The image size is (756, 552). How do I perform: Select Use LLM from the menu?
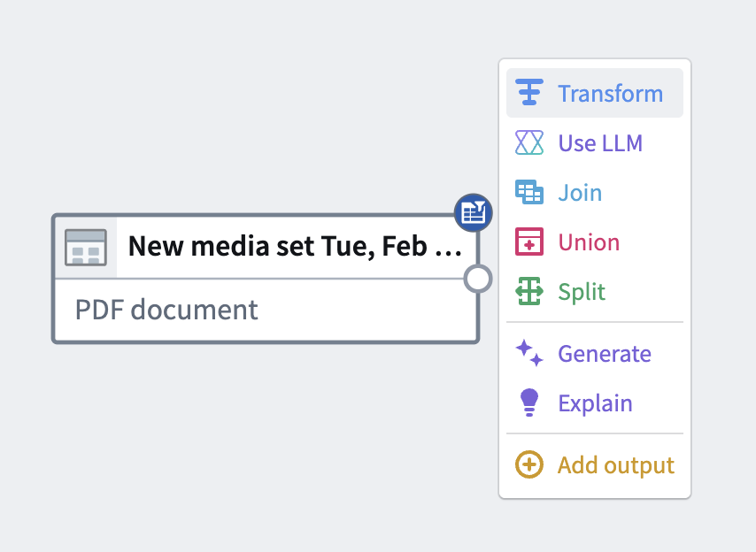pyautogui.click(x=599, y=142)
